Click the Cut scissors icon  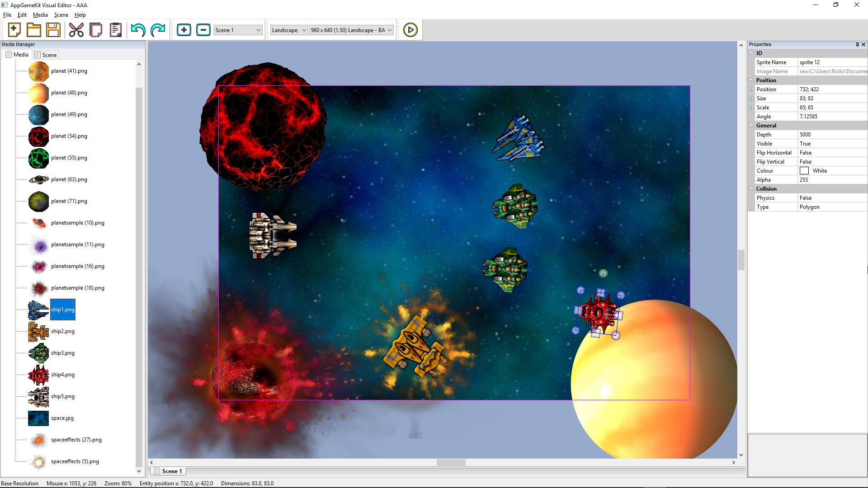pos(76,30)
